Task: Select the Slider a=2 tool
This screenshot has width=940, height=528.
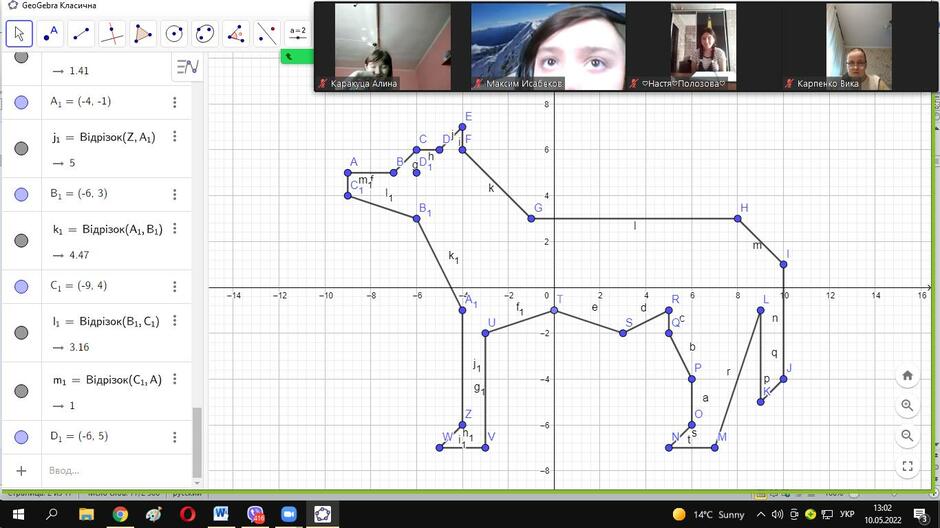Action: coord(297,34)
